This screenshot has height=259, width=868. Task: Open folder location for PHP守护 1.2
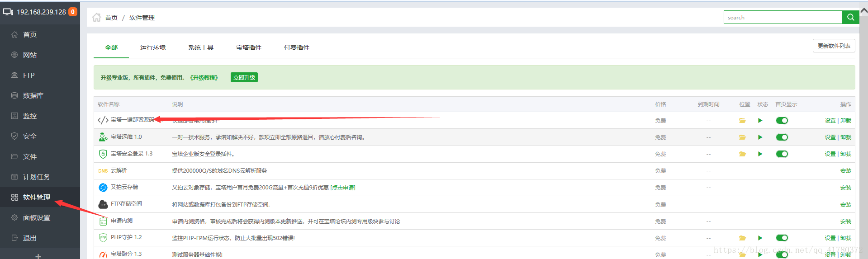pyautogui.click(x=742, y=238)
